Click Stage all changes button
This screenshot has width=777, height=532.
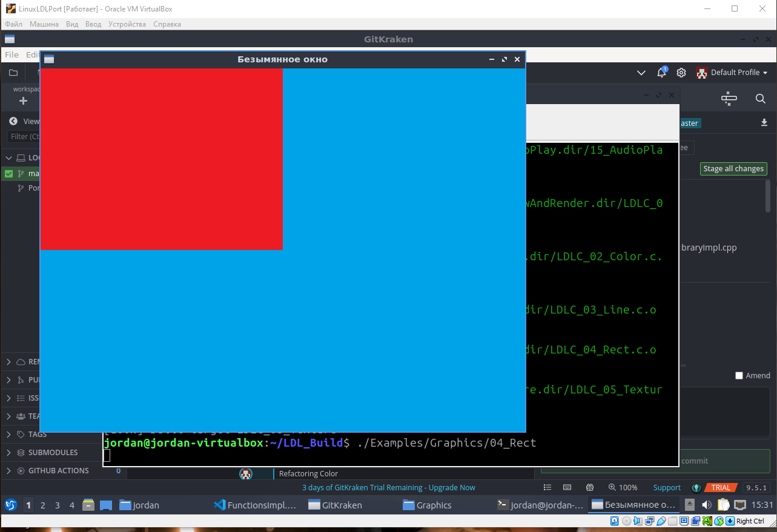click(733, 169)
